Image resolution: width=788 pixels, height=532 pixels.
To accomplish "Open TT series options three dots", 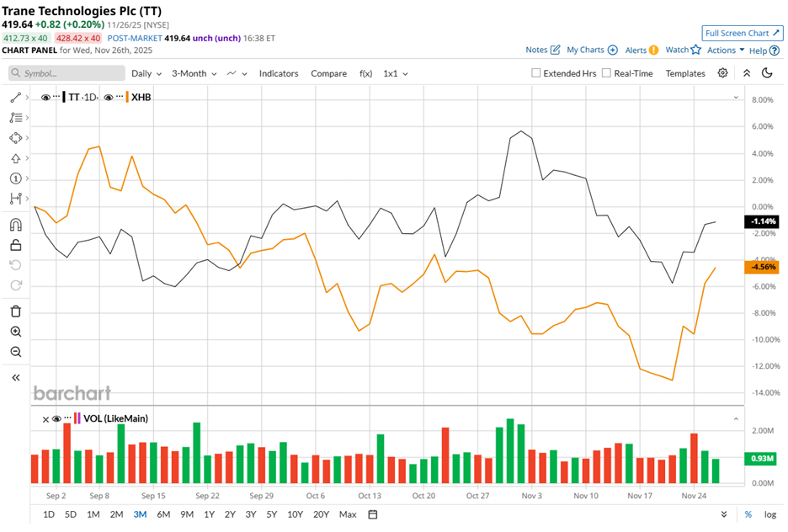I will pos(56,95).
